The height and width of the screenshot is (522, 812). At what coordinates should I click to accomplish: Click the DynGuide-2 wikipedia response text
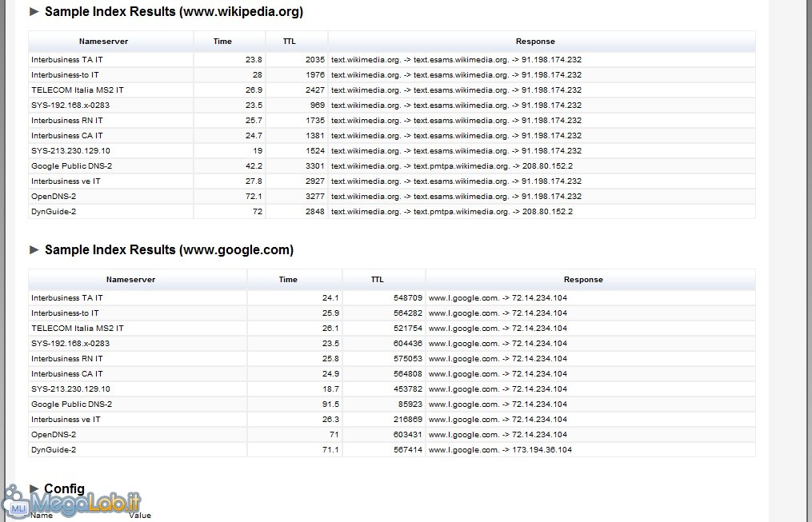452,212
